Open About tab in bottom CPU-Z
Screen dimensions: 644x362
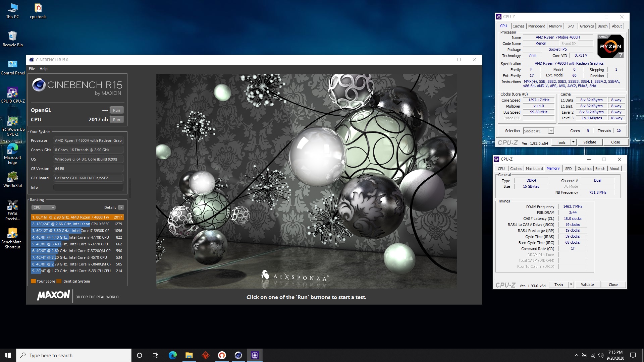point(614,169)
